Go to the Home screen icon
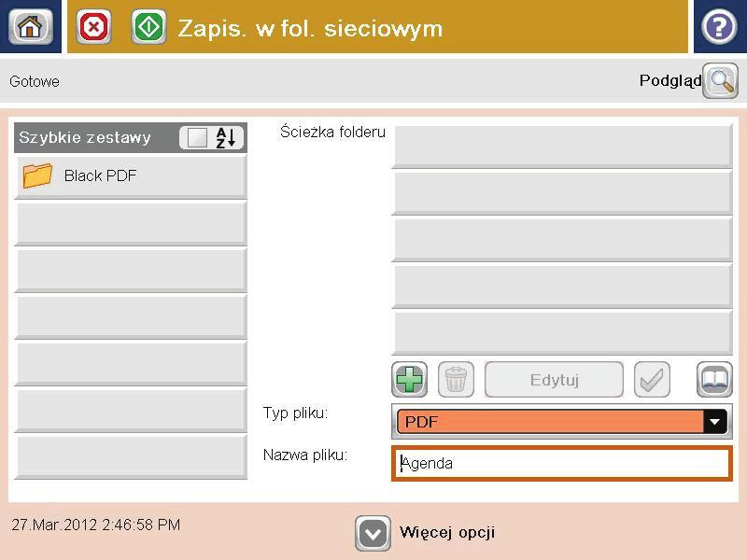Image resolution: width=747 pixels, height=560 pixels. point(30,27)
